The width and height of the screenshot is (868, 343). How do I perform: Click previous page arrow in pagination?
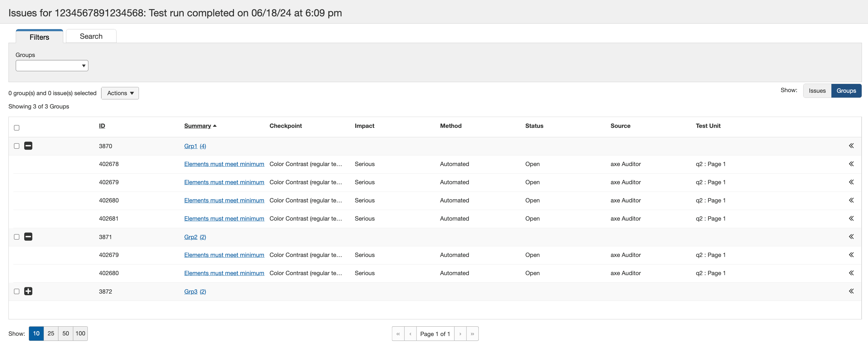click(x=410, y=334)
